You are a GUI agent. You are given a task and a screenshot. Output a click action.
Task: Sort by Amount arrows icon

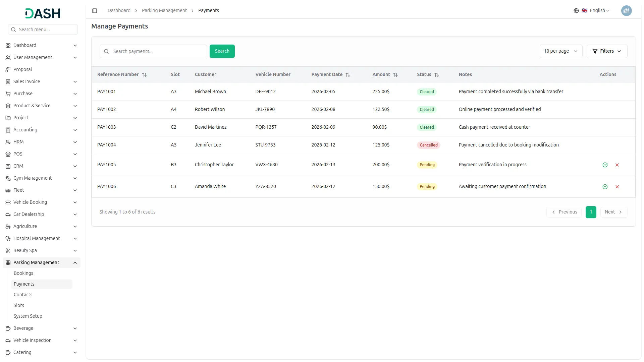395,75
